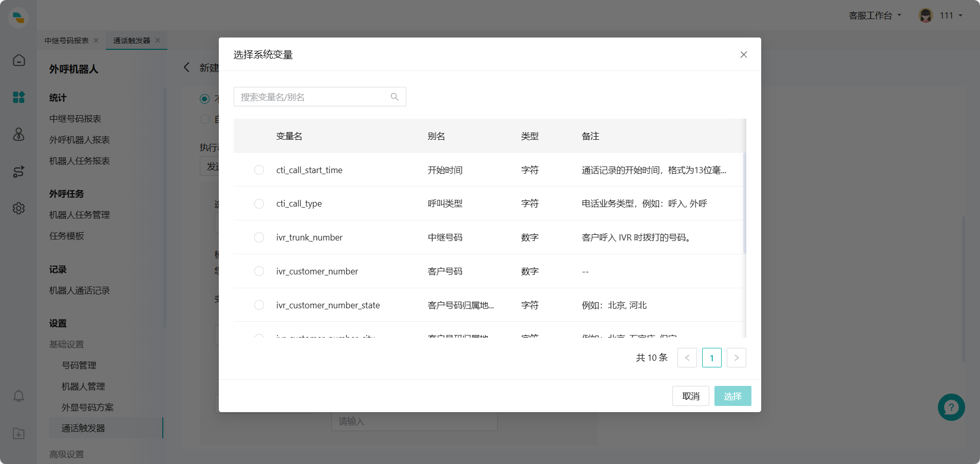This screenshot has height=464, width=980.
Task: Select the ivr_customer_number radio button
Action: [258, 271]
